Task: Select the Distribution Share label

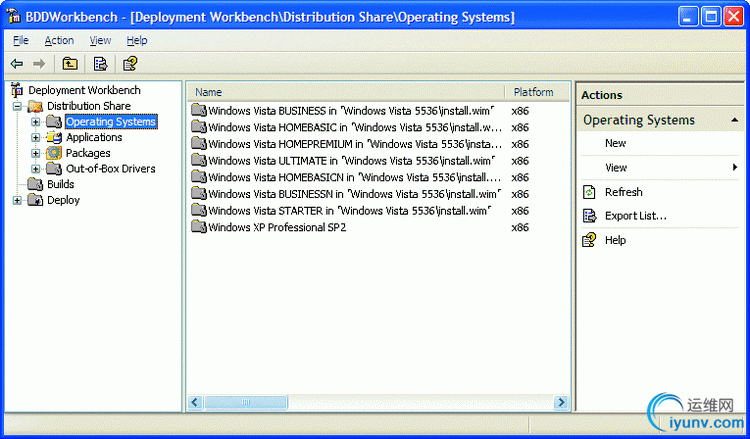Action: (x=88, y=106)
